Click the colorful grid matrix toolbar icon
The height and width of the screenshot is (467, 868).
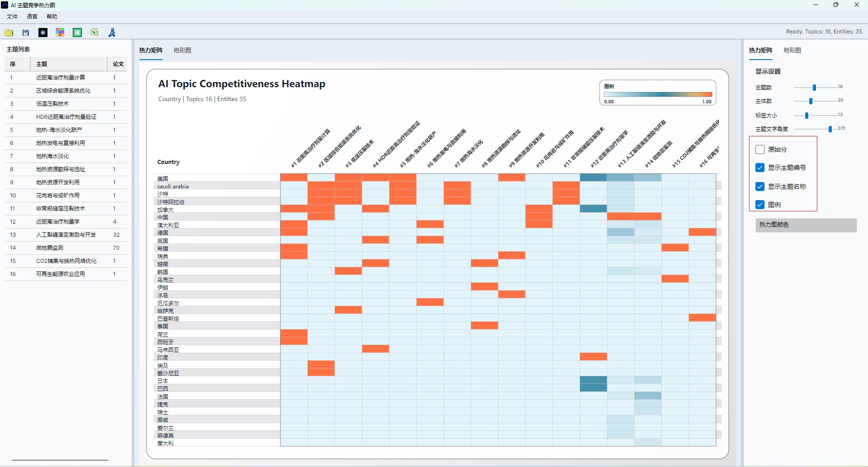pyautogui.click(x=60, y=33)
